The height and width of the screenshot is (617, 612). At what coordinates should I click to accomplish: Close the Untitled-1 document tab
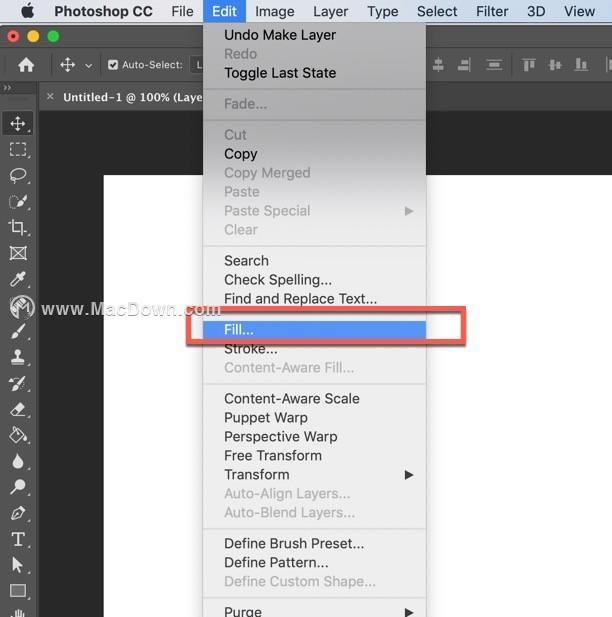(x=50, y=96)
